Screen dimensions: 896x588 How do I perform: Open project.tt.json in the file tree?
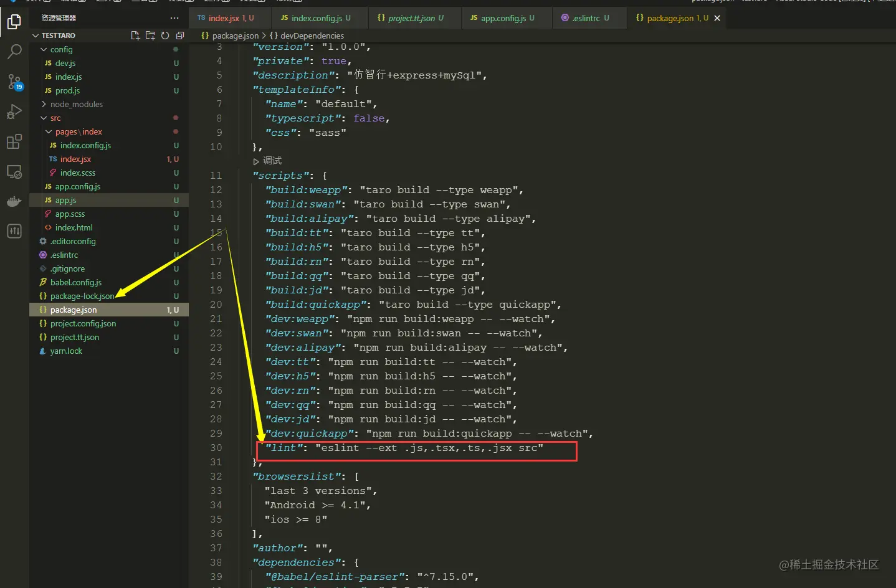109,337
